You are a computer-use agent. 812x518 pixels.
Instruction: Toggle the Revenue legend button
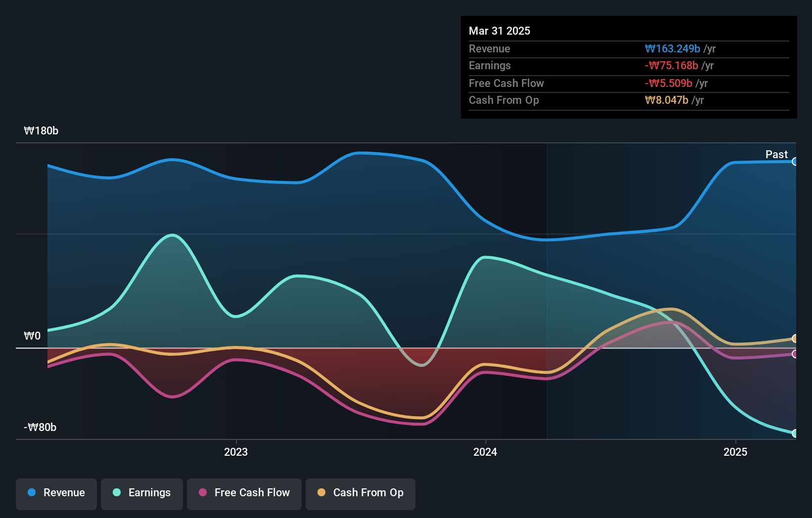coord(56,494)
